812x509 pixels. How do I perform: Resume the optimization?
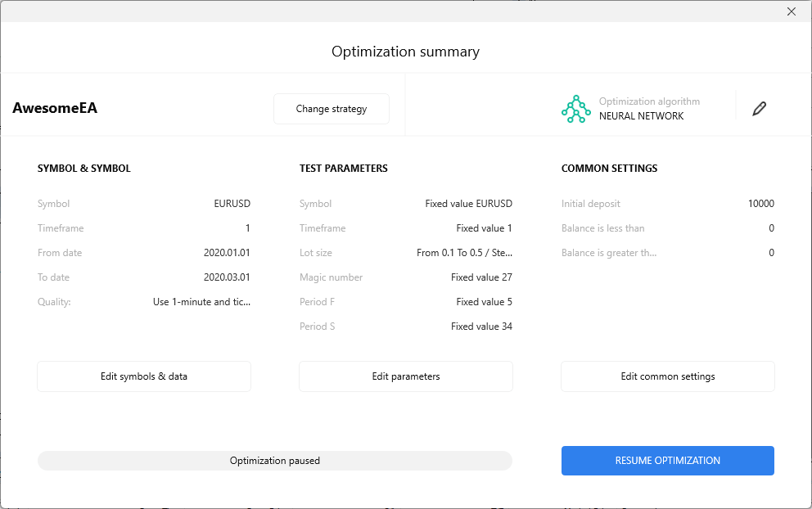(x=667, y=461)
